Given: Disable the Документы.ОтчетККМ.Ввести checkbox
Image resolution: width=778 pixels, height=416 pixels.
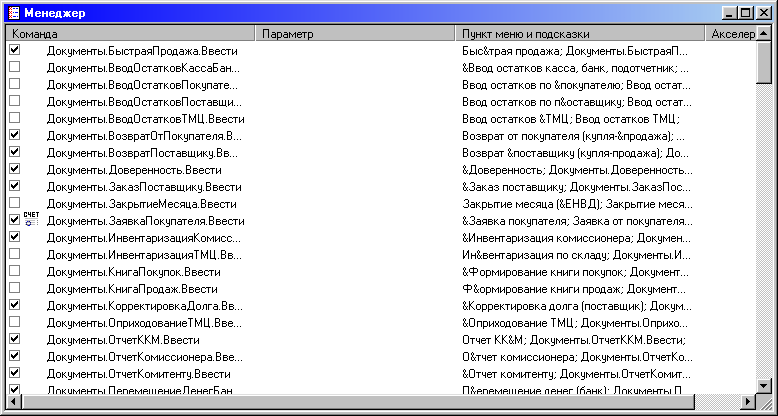Looking at the screenshot, I should [14, 339].
